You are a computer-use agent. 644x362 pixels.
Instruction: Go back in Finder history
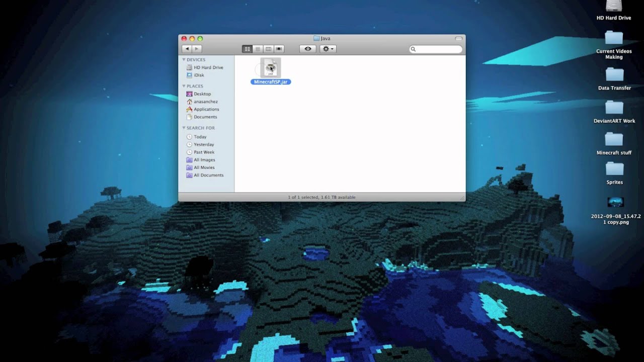(187, 49)
